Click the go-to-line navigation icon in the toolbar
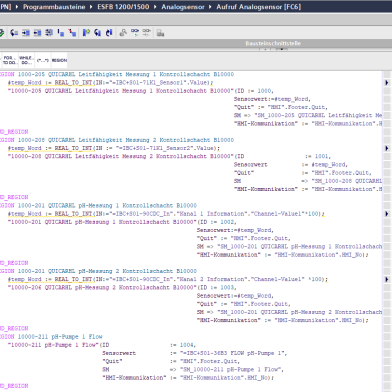This screenshot has width=392, height=392. click(14, 33)
